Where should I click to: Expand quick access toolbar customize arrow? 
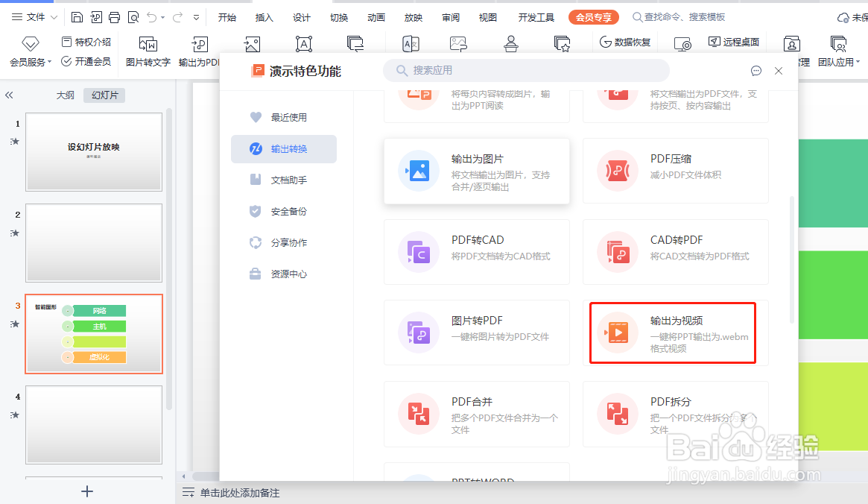tap(196, 18)
